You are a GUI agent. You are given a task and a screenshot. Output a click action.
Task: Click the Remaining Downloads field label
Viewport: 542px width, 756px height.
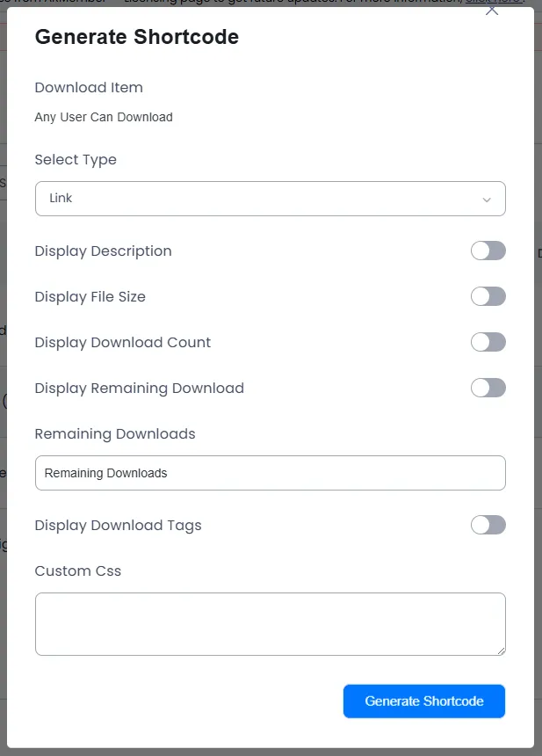tap(115, 434)
